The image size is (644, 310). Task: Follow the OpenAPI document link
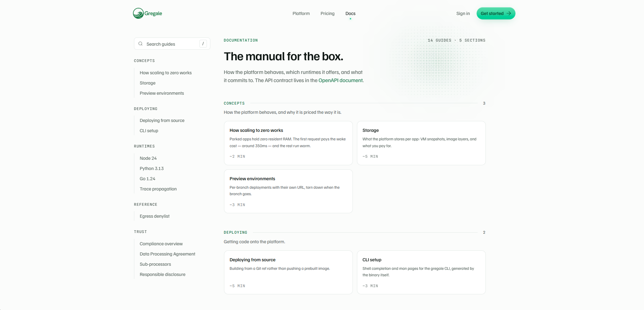pyautogui.click(x=341, y=80)
